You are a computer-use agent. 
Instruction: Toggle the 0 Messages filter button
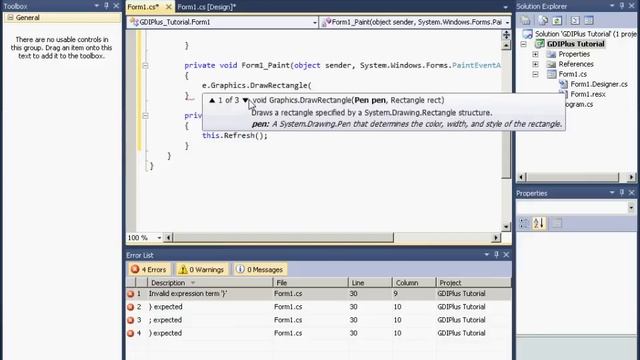[x=260, y=269]
